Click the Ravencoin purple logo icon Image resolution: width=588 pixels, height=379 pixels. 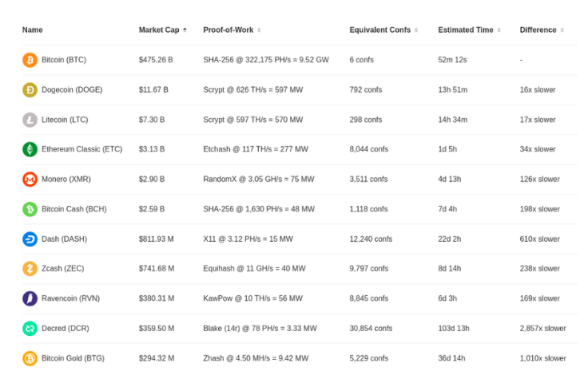[30, 298]
